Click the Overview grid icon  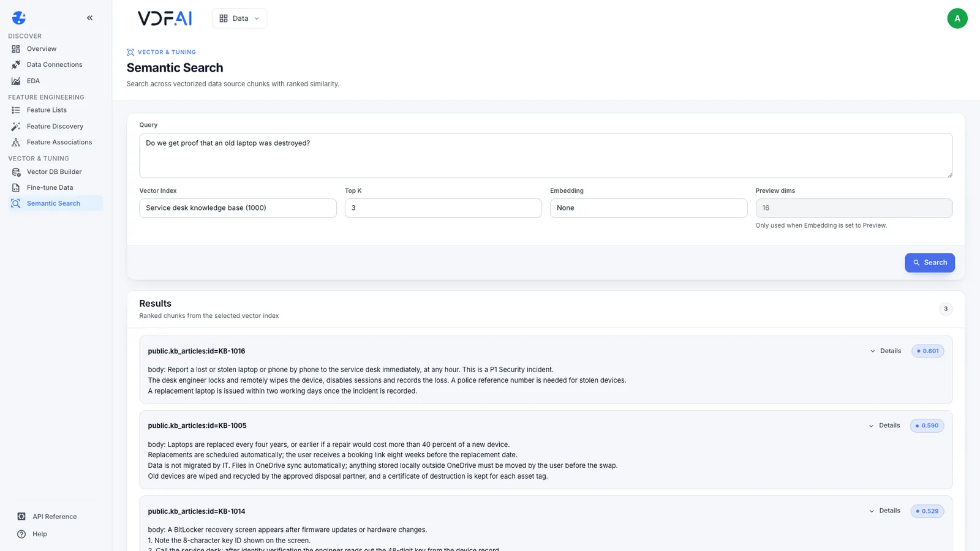(x=16, y=49)
